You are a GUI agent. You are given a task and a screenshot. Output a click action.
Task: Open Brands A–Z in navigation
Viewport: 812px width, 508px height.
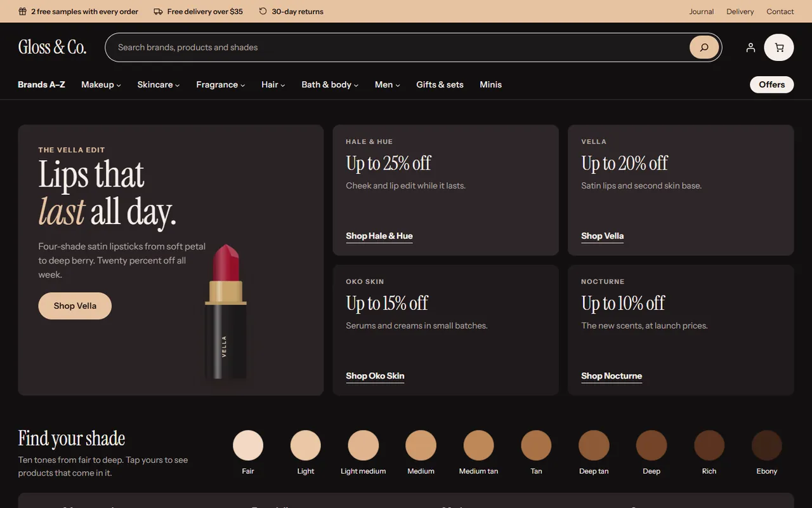(x=41, y=84)
